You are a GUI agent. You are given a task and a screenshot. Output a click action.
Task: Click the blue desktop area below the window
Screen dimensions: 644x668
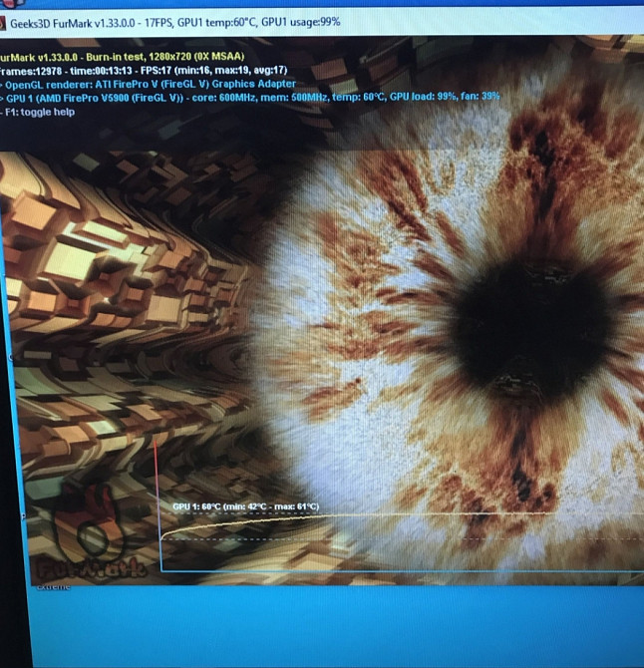click(319, 628)
